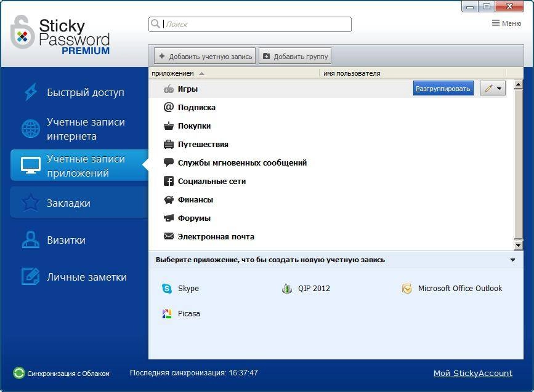This screenshot has height=392, width=534.
Task: Open the Меню hamburger menu
Action: click(507, 23)
